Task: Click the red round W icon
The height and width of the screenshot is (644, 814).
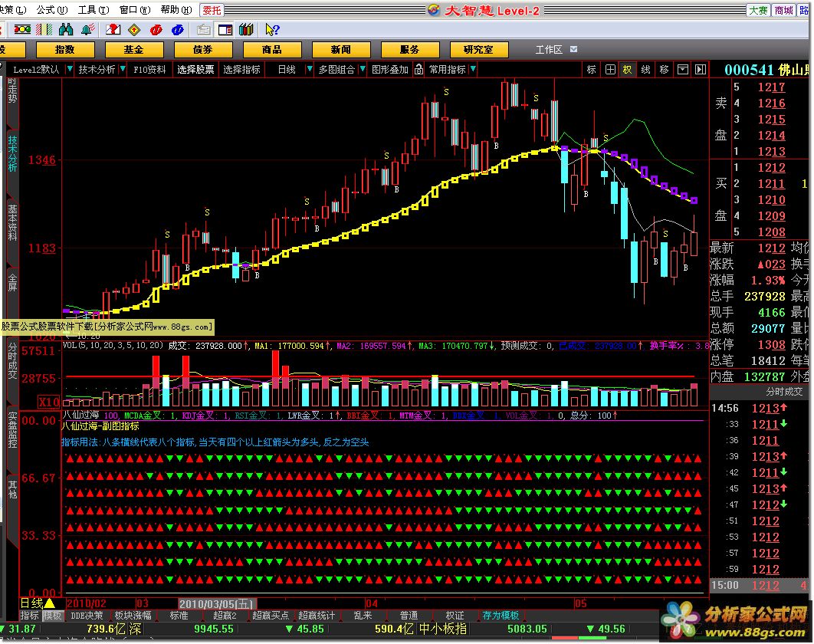Action: point(156,30)
